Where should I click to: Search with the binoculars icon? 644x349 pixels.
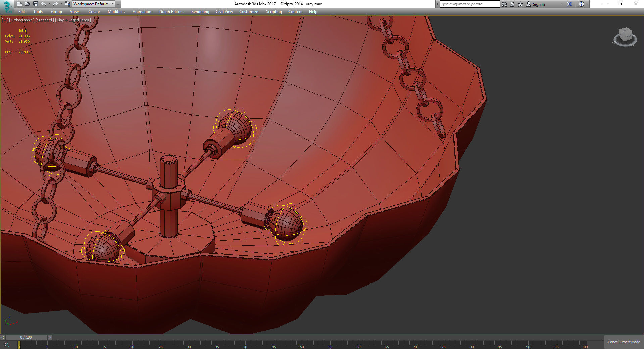pyautogui.click(x=504, y=4)
